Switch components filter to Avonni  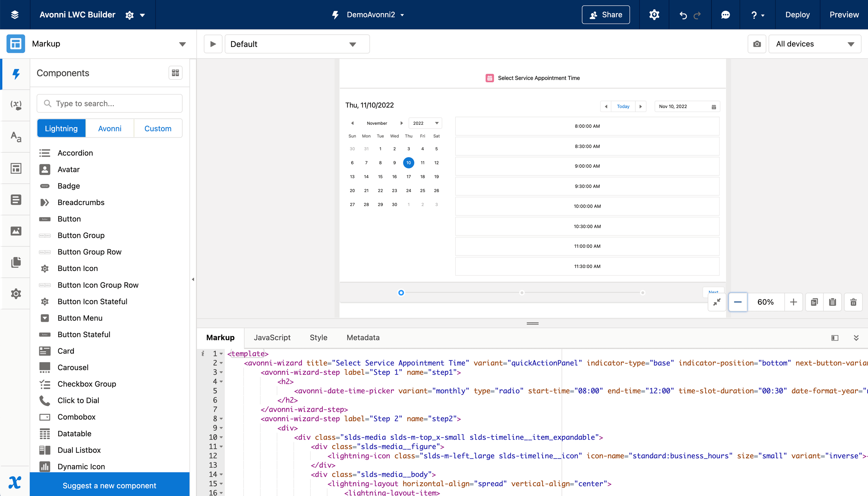(110, 128)
